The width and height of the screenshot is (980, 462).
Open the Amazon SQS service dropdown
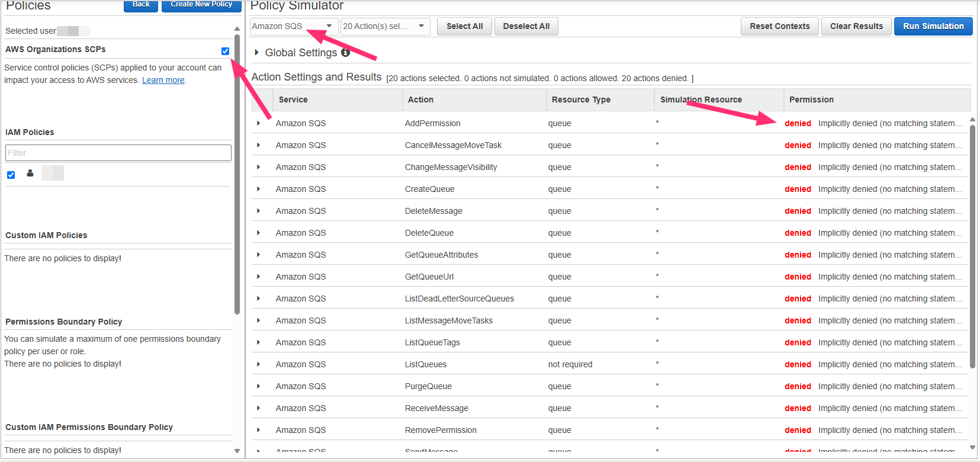(x=294, y=26)
